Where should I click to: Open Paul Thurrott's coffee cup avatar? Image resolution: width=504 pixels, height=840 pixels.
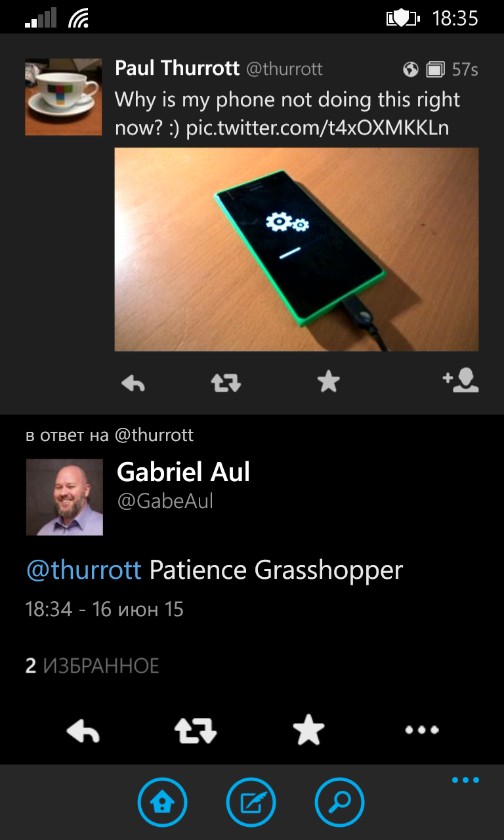(x=64, y=97)
